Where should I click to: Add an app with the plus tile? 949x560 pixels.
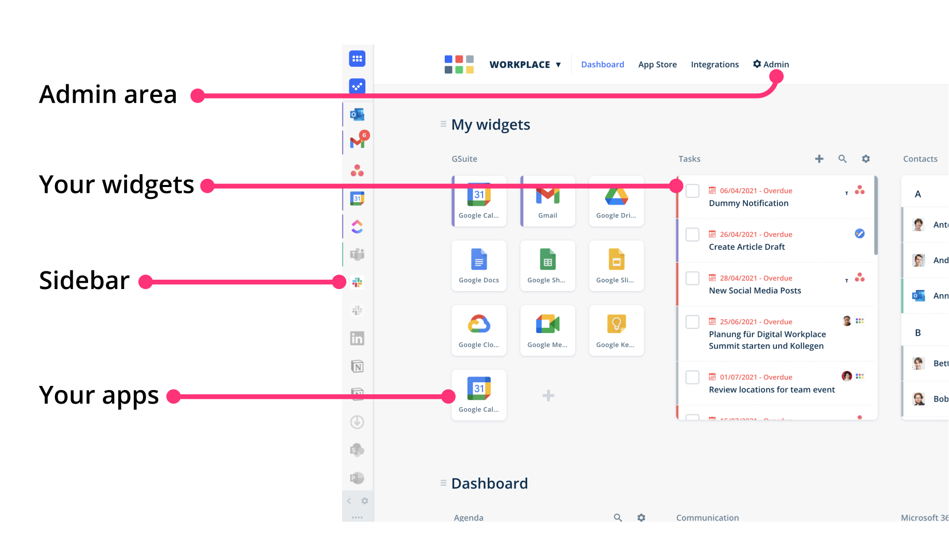click(548, 396)
